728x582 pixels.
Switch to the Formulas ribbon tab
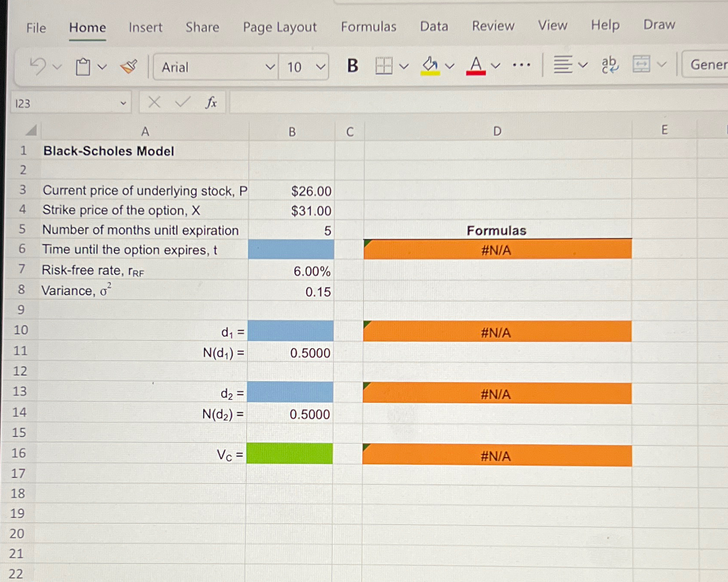click(369, 26)
